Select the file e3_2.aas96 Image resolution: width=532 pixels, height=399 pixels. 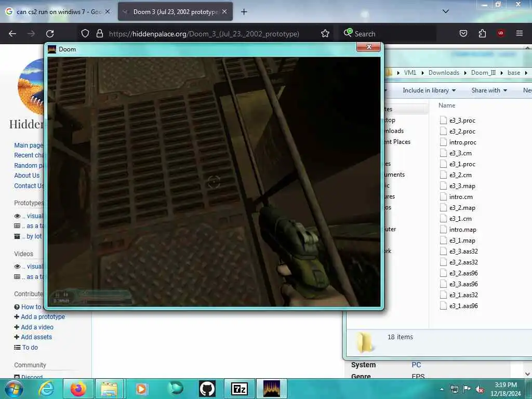(459, 273)
